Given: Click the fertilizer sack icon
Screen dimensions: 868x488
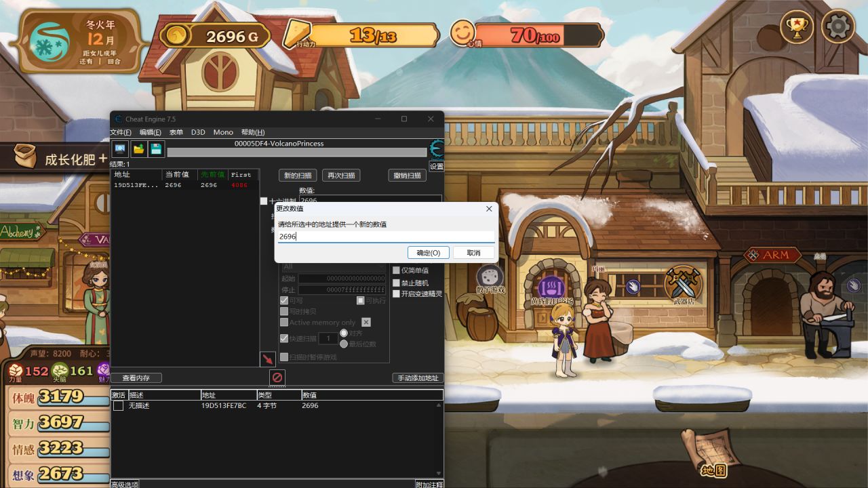Looking at the screenshot, I should pos(25,156).
